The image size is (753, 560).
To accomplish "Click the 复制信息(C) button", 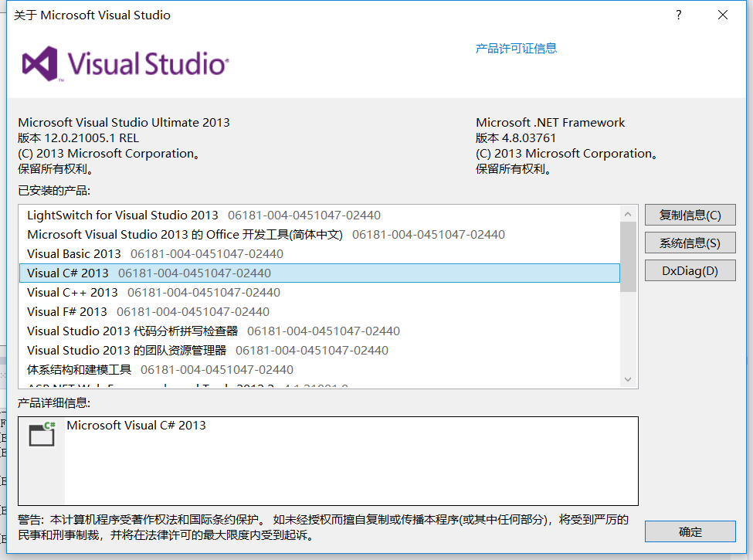I will tap(690, 215).
